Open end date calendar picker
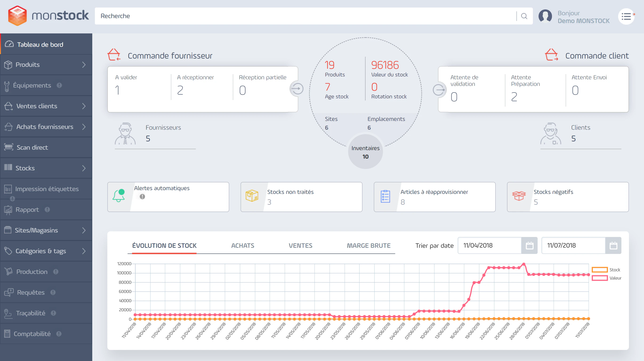Viewport: 644px width, 361px height. point(613,245)
